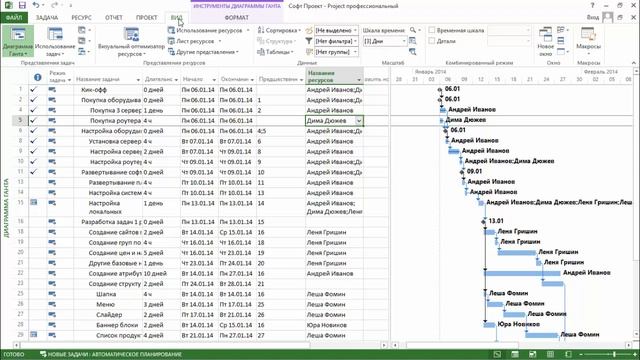This screenshot has height=360, width=640.
Task: Enable the Детали checkbox
Action: click(432, 41)
